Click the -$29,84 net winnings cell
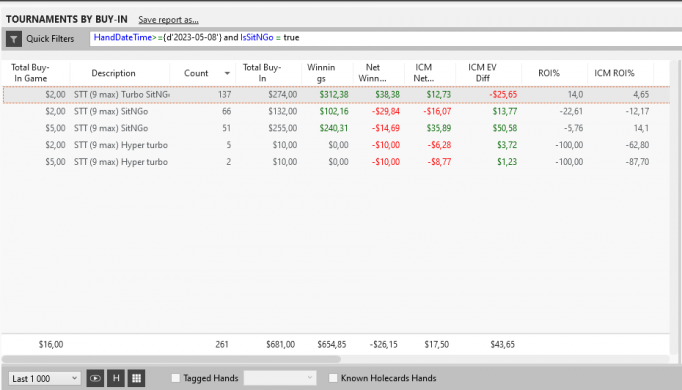682x390 pixels. pyautogui.click(x=385, y=111)
